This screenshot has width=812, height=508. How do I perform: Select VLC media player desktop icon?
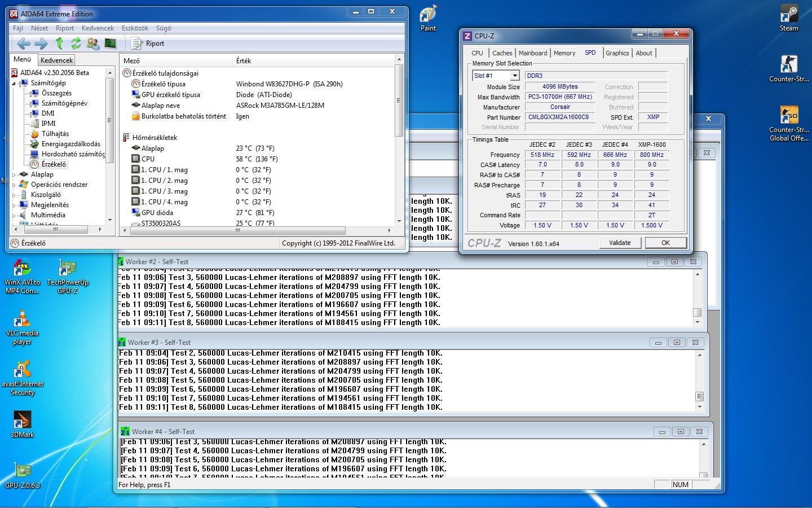22,328
